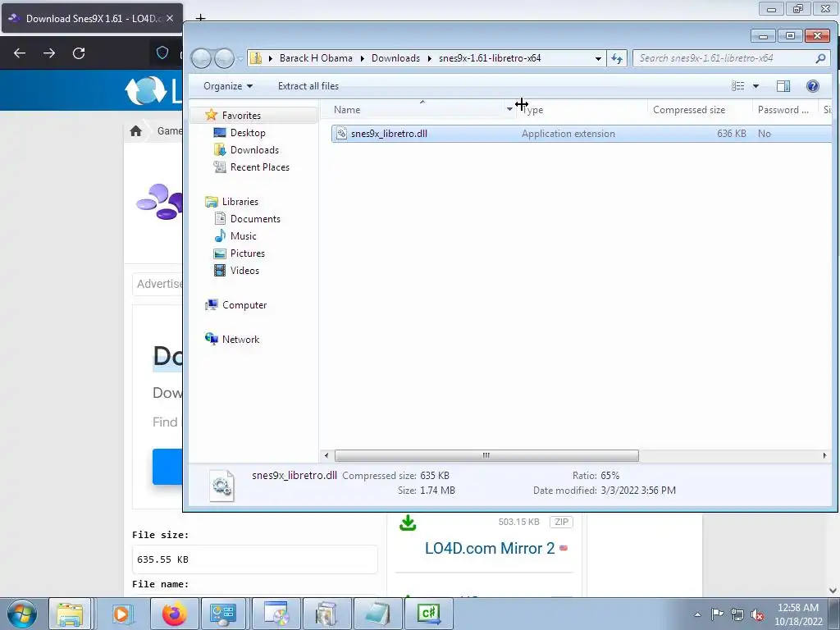The image size is (840, 630).
Task: Open address bar history dropdown arrow
Action: (598, 58)
